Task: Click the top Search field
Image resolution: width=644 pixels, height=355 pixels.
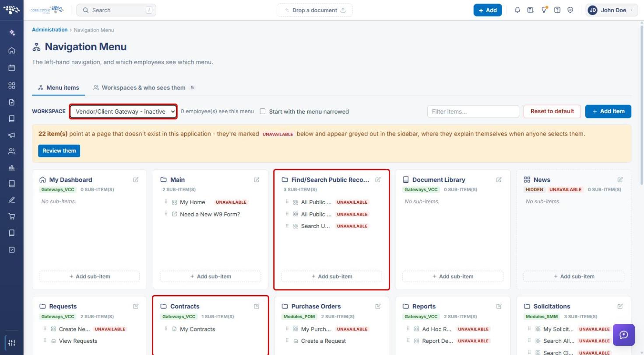Action: [116, 10]
